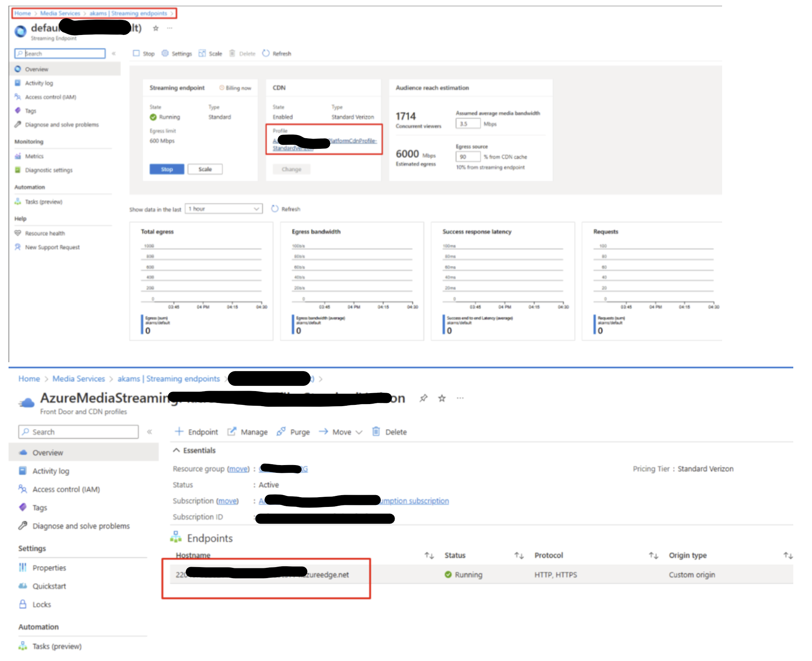Click the CDN profile resource menu search box
Viewport: 812px width, 661px height.
(79, 432)
